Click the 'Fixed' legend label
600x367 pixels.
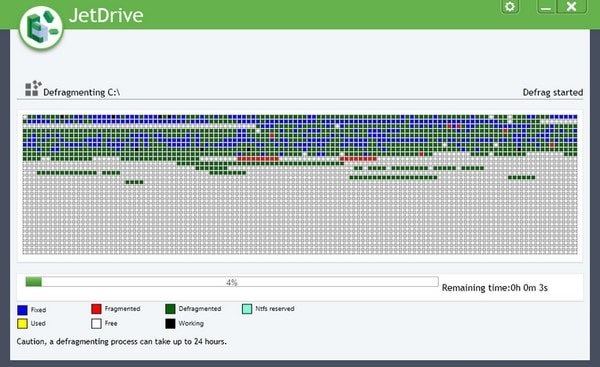pyautogui.click(x=38, y=310)
